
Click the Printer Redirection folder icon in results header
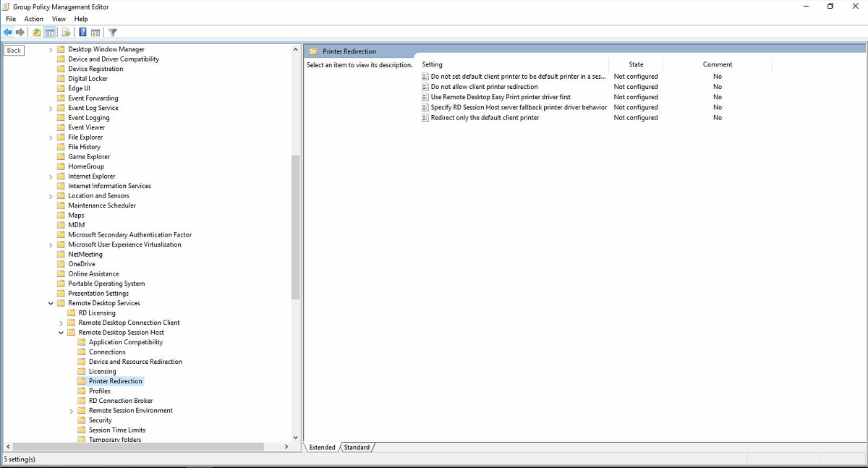coord(312,51)
